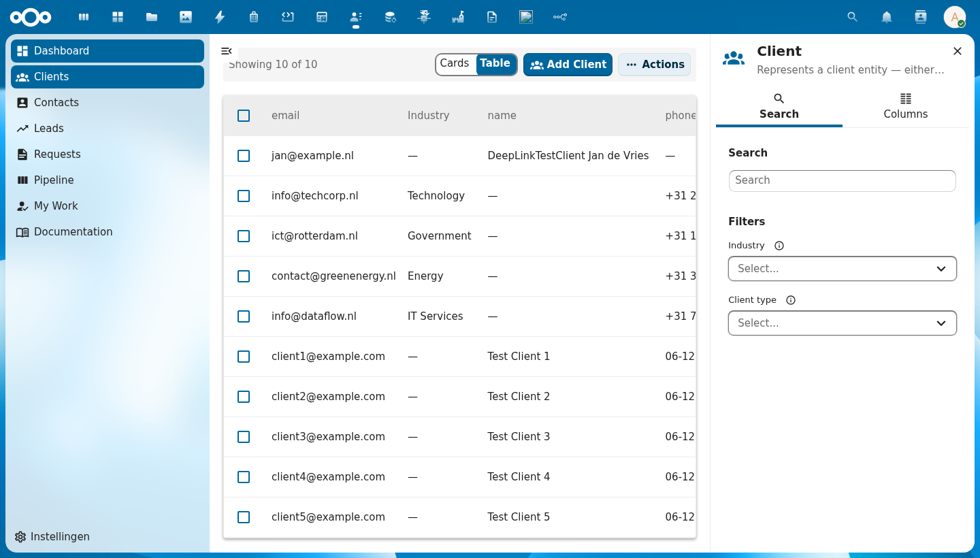Open unified search magnifier in header
This screenshot has width=980, height=558.
click(852, 17)
